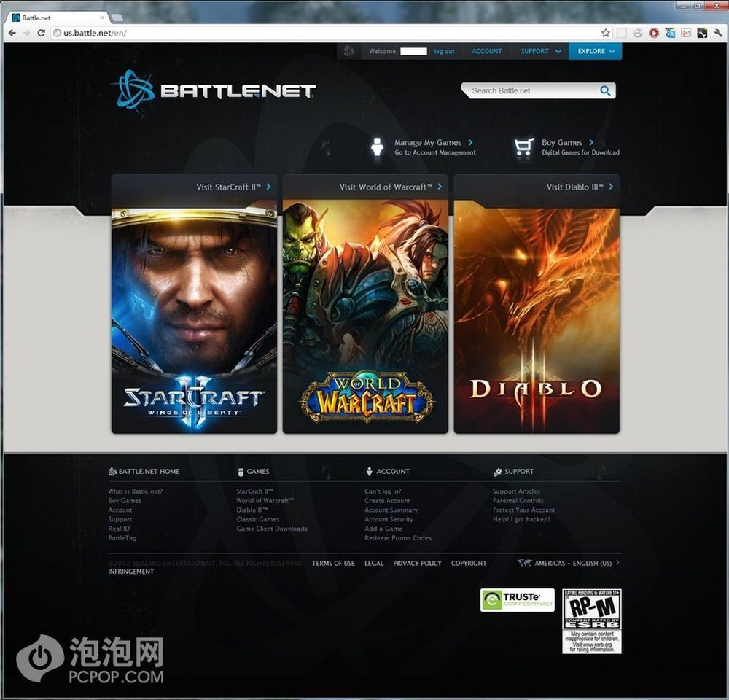Open 'What is Battle.net?' footer link
Viewport: 729px width, 700px height.
coord(136,491)
